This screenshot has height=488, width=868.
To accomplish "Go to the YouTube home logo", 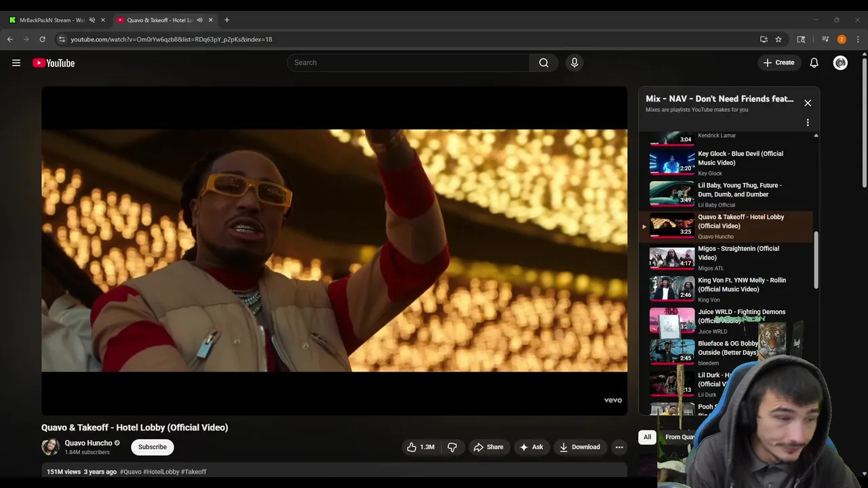I will pyautogui.click(x=54, y=63).
